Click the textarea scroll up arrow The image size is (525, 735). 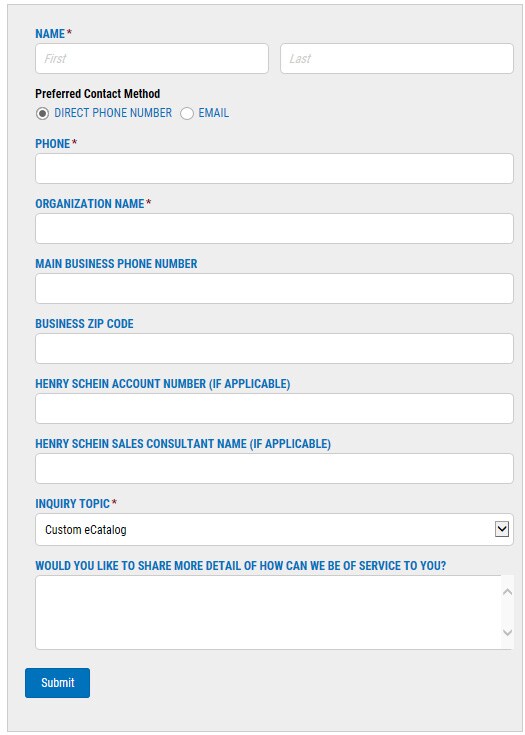(x=507, y=592)
